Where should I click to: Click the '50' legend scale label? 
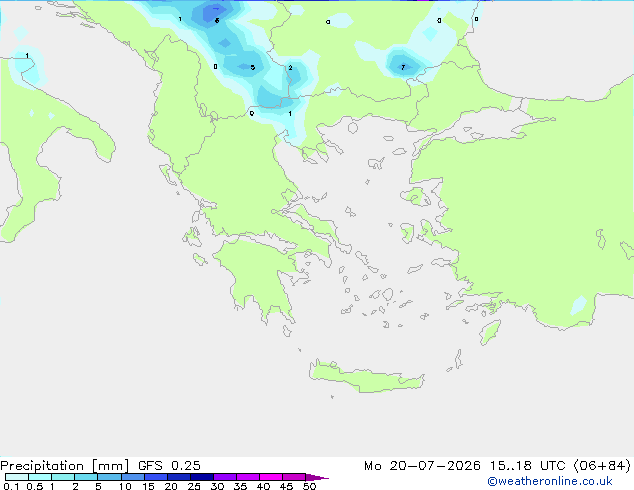click(309, 486)
